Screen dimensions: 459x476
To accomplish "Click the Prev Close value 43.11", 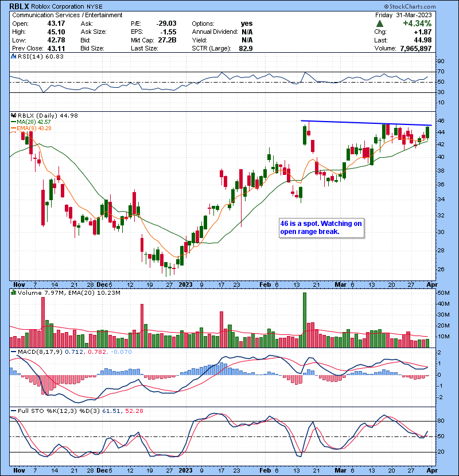I will coord(56,48).
